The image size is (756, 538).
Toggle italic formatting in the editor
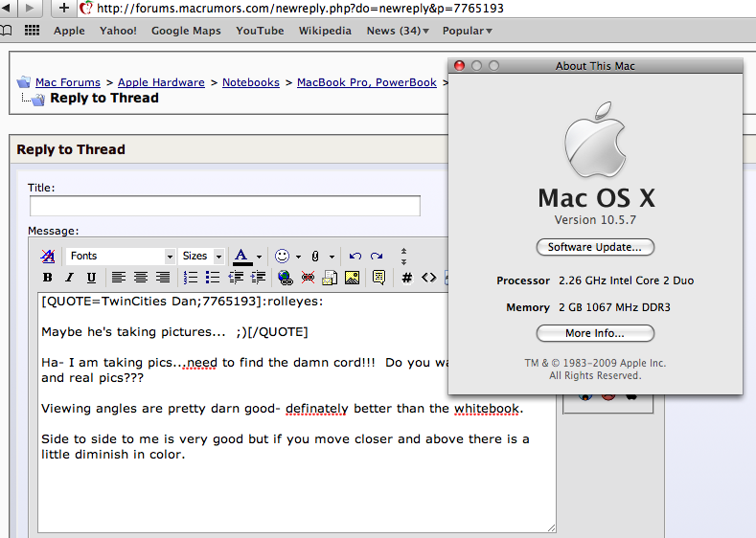coord(69,278)
